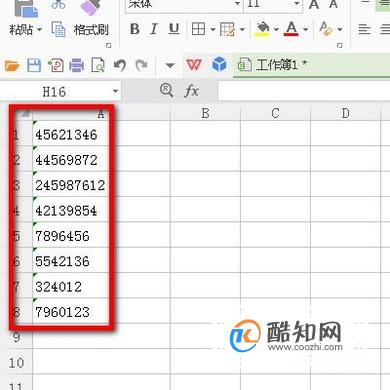Toggle underline formatting

[x=174, y=29]
